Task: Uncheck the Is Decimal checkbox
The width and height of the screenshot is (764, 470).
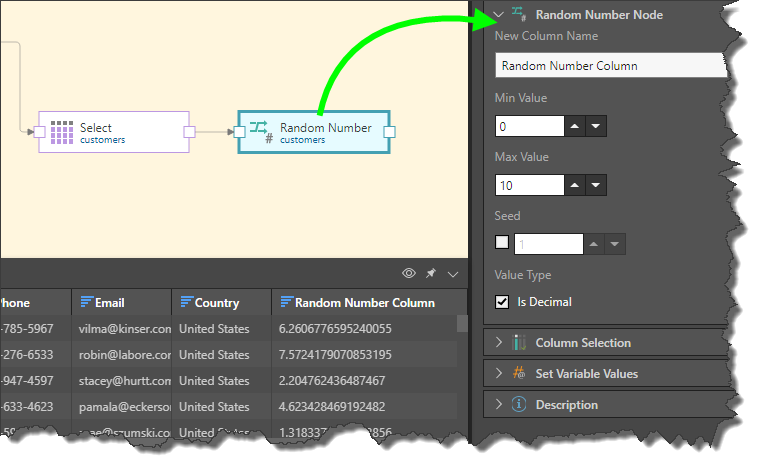Action: tap(502, 302)
